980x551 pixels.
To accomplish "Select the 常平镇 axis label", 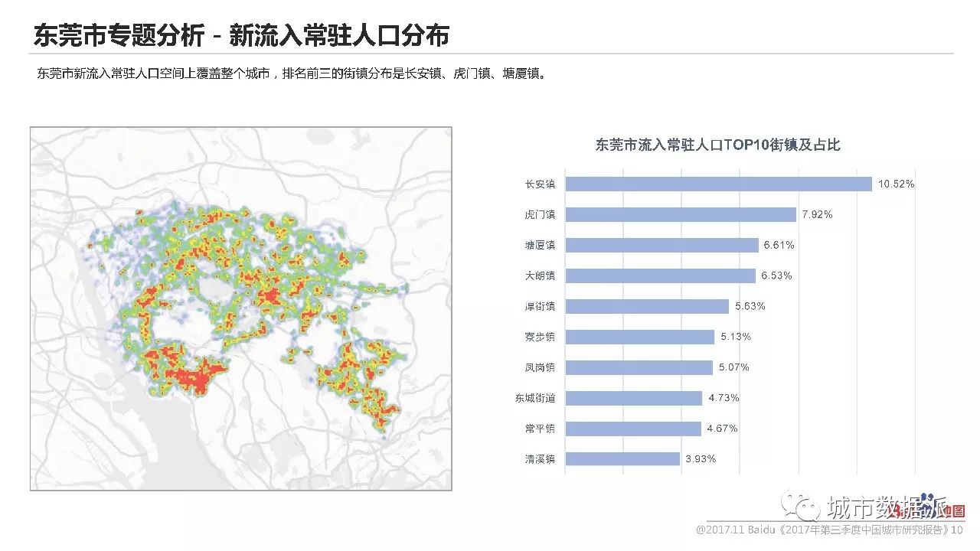I will [x=540, y=429].
